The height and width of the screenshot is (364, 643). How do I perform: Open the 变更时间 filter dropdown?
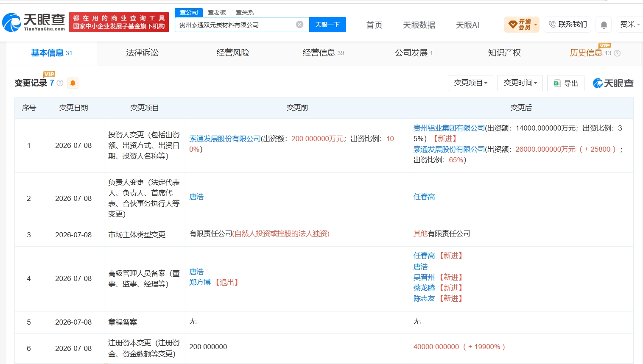click(520, 83)
